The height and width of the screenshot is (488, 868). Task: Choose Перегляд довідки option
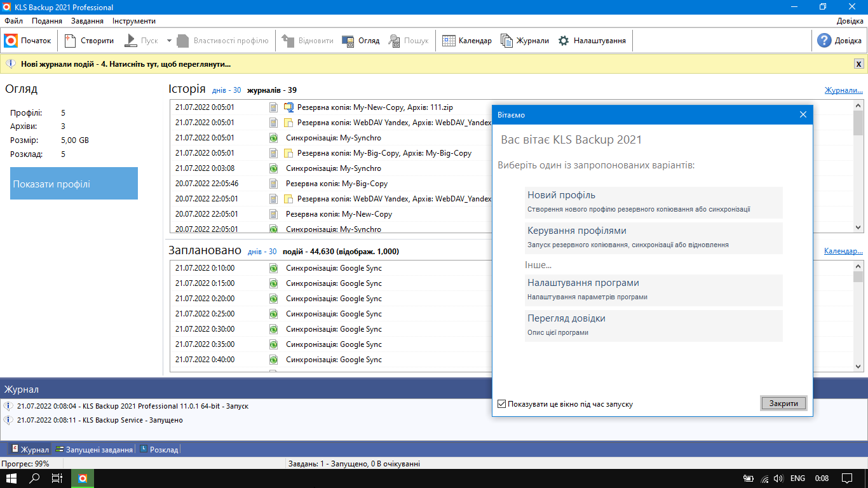654,325
